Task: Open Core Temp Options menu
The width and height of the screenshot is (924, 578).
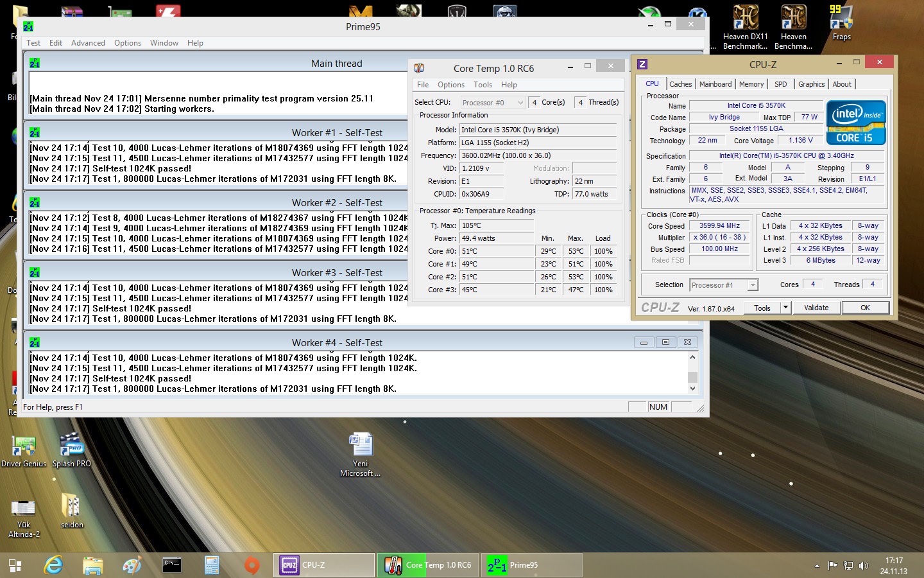Action: coord(450,85)
